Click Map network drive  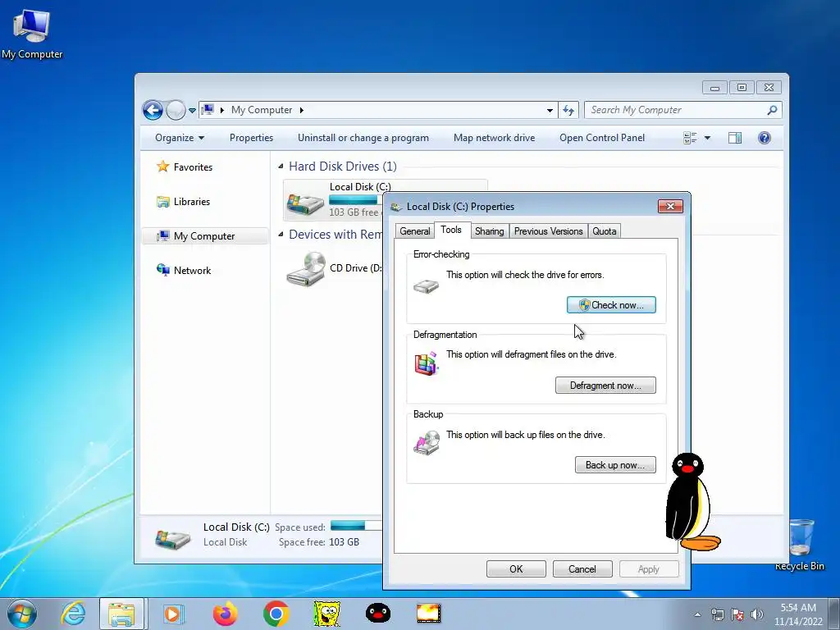pyautogui.click(x=494, y=138)
